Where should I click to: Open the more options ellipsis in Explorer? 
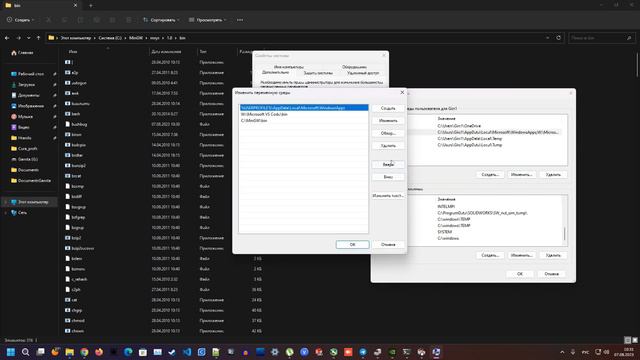tap(240, 20)
